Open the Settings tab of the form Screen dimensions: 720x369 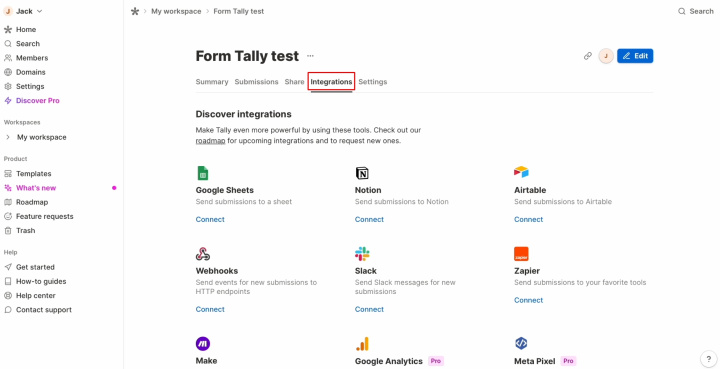372,82
